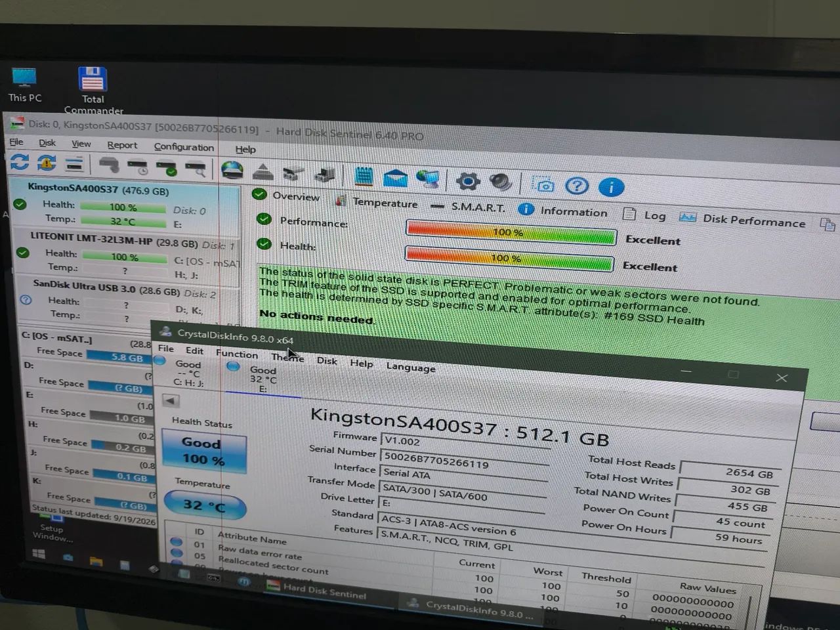840x630 pixels.
Task: Switch to the S.M.A.R.T. tab
Action: [469, 207]
